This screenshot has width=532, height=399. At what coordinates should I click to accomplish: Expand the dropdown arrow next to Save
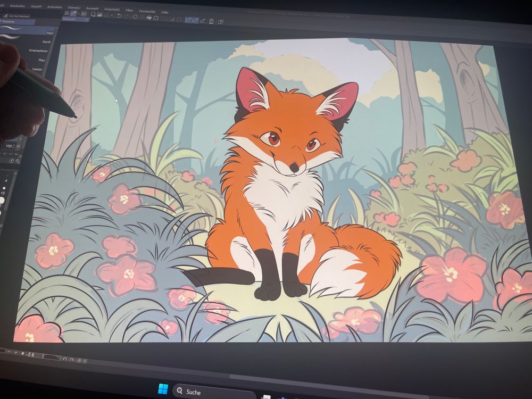[112, 15]
